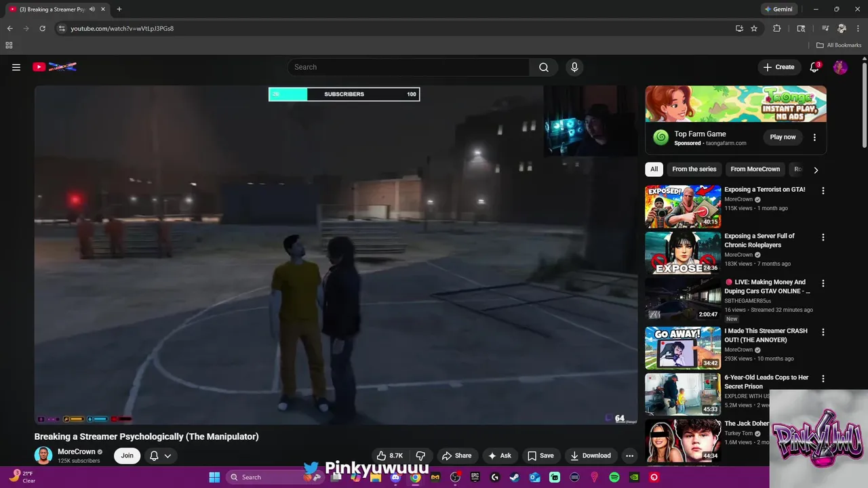Click the Join channel button

[x=127, y=455]
